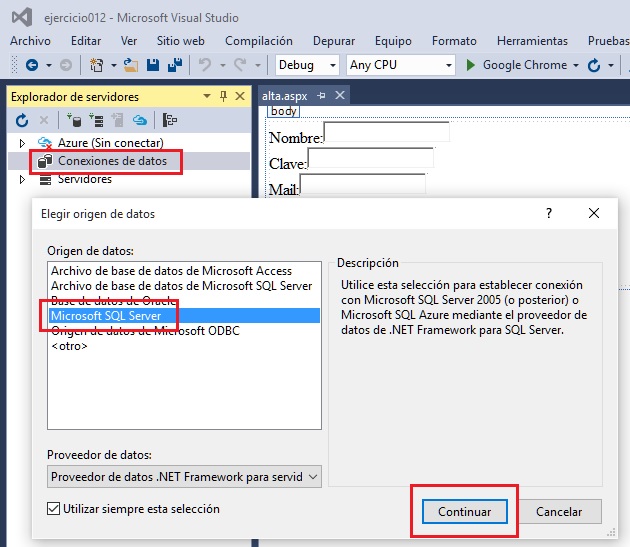Select Origen de datos de Microsoft ODBC
Screen dimensions: 630x547
[x=145, y=331]
